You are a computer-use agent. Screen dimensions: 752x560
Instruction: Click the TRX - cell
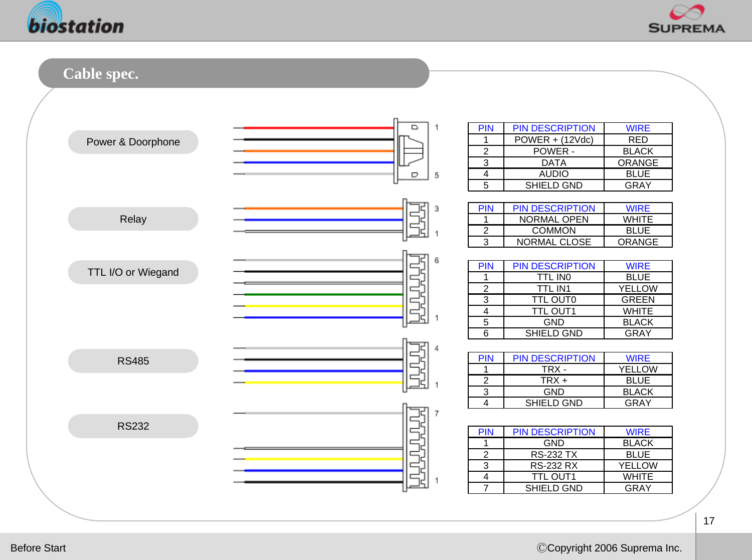pyautogui.click(x=554, y=369)
